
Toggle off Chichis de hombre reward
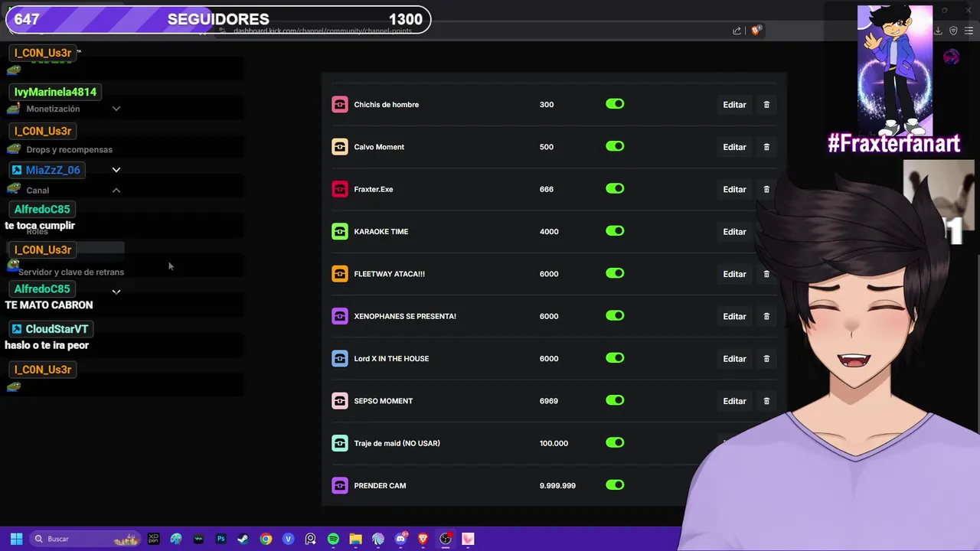click(x=615, y=104)
